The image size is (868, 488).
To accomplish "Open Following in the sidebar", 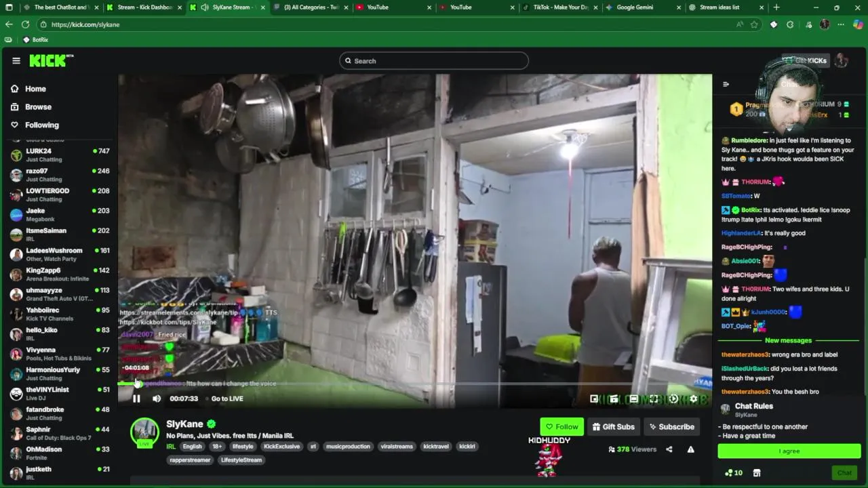I will tap(35, 125).
